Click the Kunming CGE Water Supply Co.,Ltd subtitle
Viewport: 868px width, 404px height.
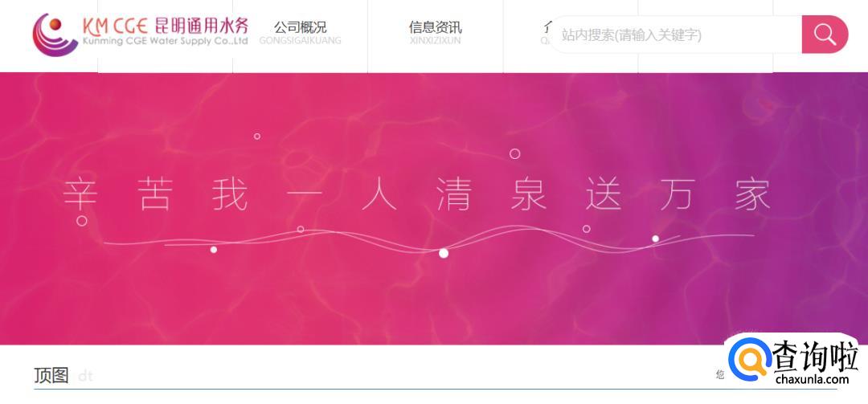165,41
